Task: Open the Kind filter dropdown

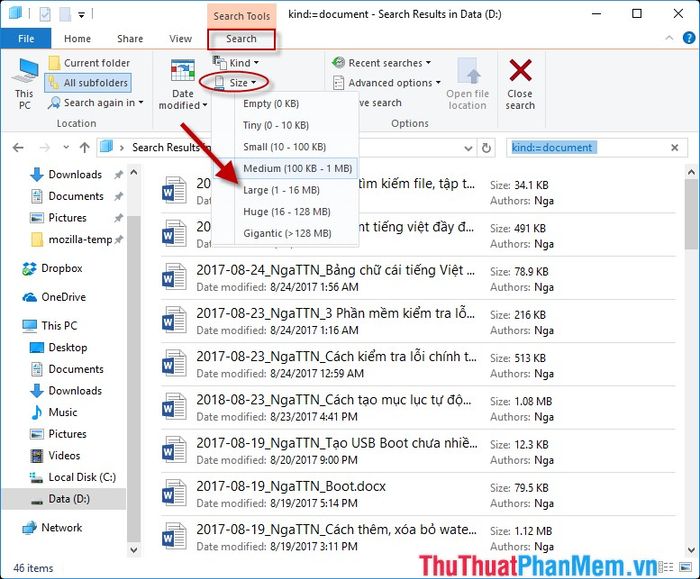Action: pyautogui.click(x=236, y=62)
